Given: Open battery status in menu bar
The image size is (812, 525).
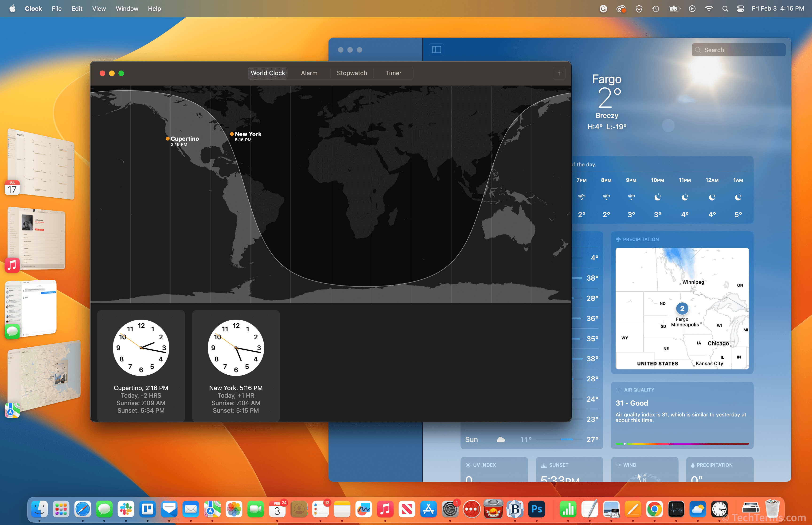Looking at the screenshot, I should point(674,9).
